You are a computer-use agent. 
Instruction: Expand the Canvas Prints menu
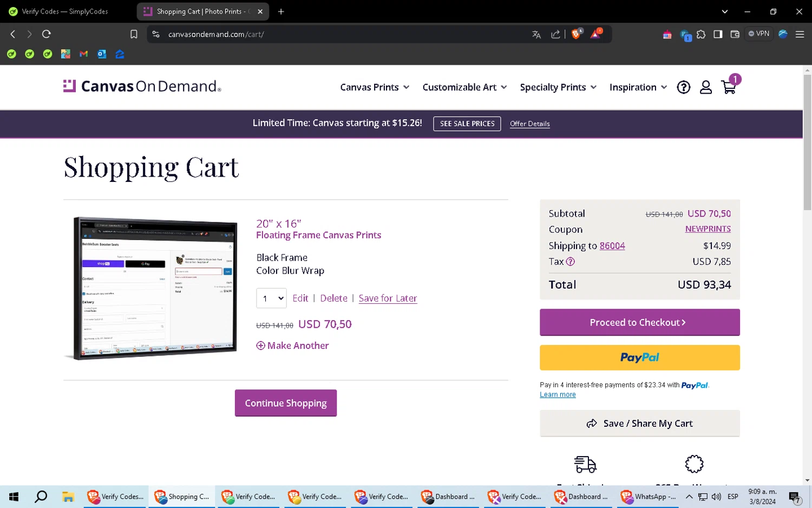point(375,87)
